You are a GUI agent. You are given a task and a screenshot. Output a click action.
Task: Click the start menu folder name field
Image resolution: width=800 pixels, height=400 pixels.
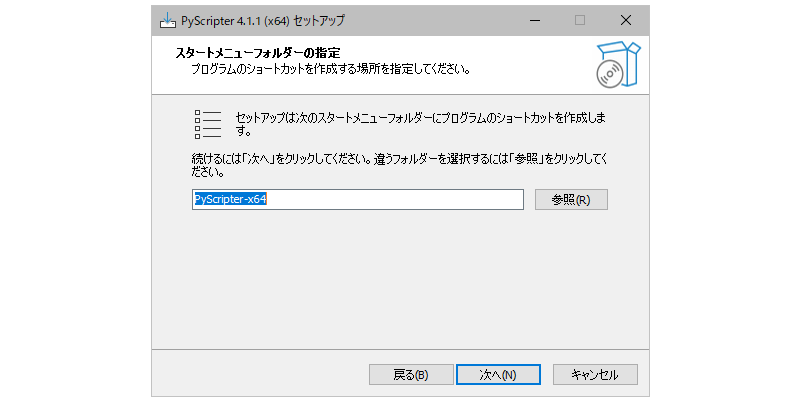pyautogui.click(x=400, y=199)
